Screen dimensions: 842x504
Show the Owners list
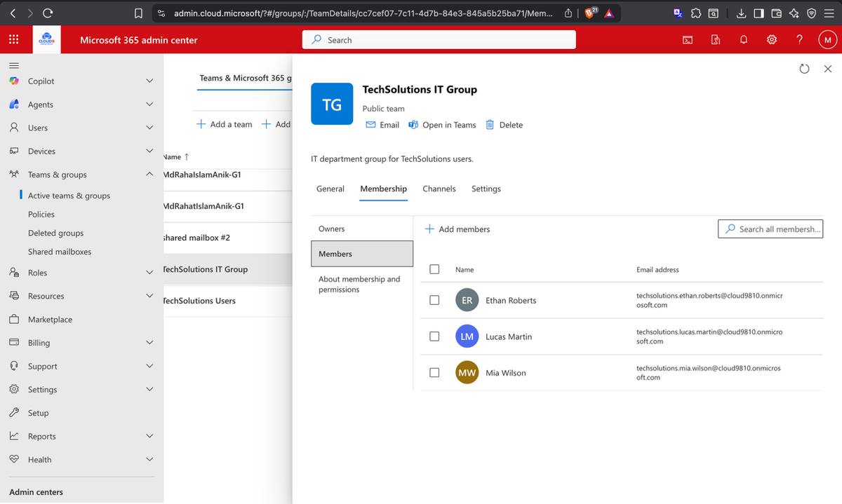click(x=361, y=229)
